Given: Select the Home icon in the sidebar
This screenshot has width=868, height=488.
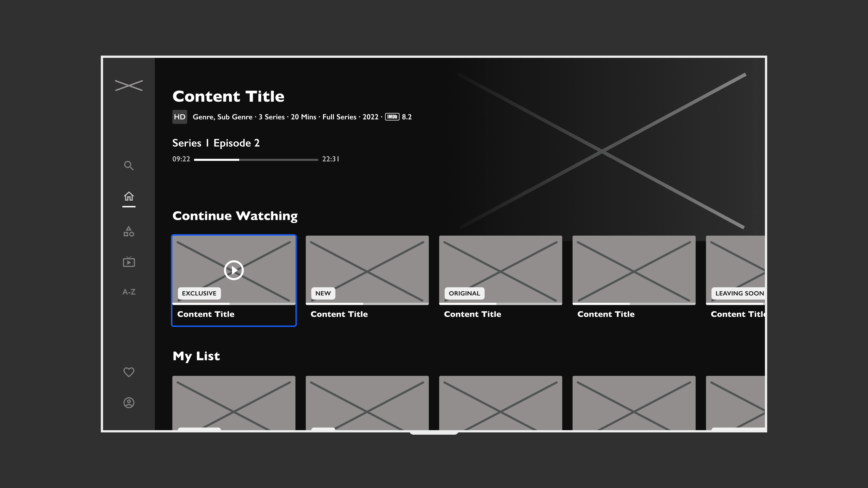Looking at the screenshot, I should coord(129,196).
